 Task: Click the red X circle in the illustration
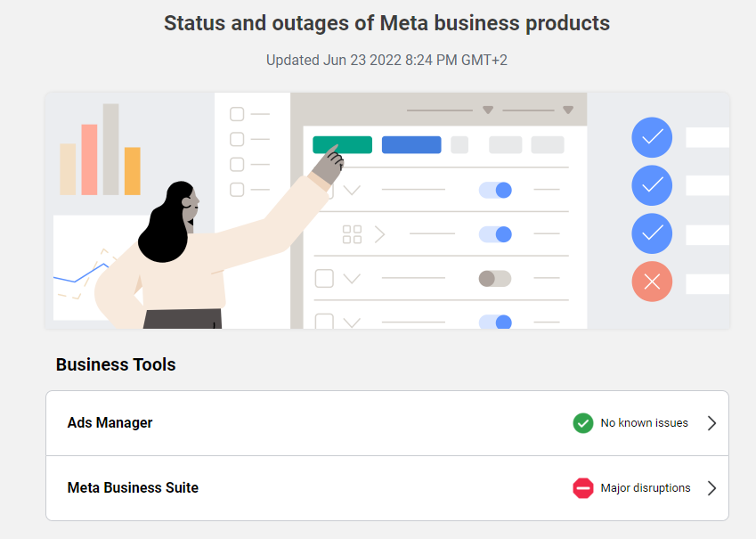click(x=652, y=282)
